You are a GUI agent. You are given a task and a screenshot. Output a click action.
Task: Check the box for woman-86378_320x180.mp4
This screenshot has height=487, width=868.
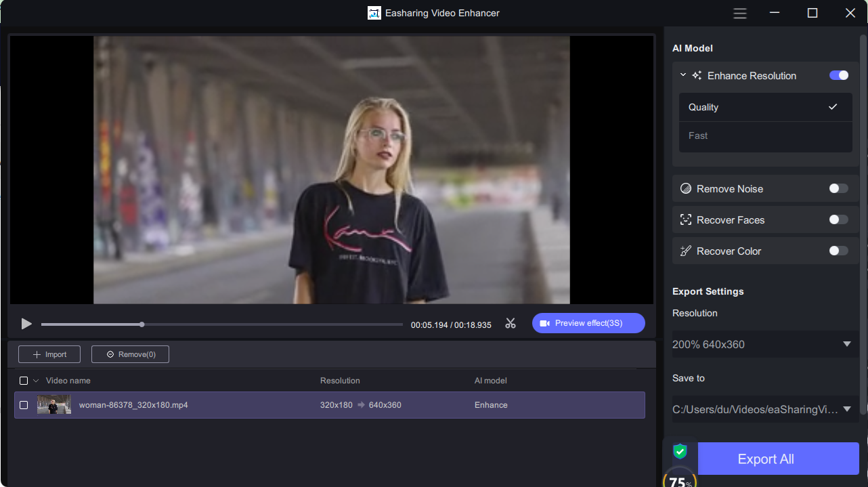tap(24, 405)
